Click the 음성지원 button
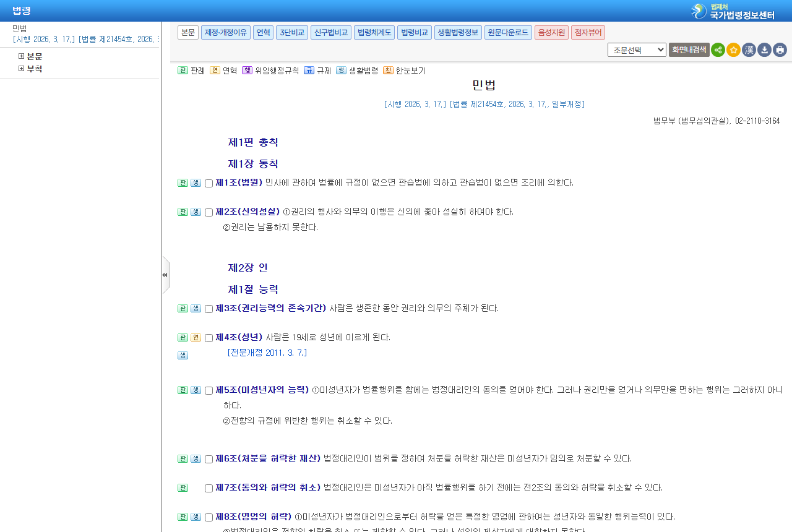This screenshot has height=532, width=792. (x=551, y=33)
